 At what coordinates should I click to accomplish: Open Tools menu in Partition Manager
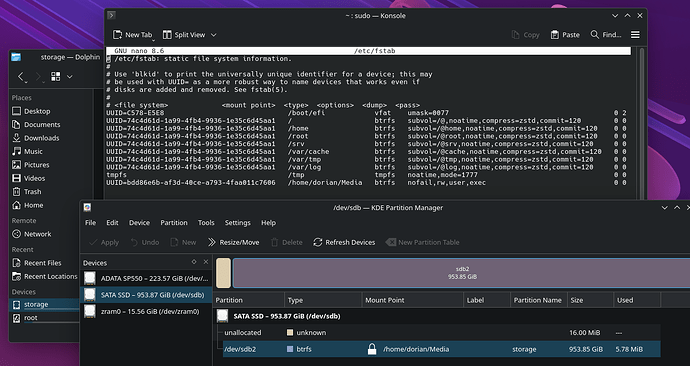[x=206, y=223]
